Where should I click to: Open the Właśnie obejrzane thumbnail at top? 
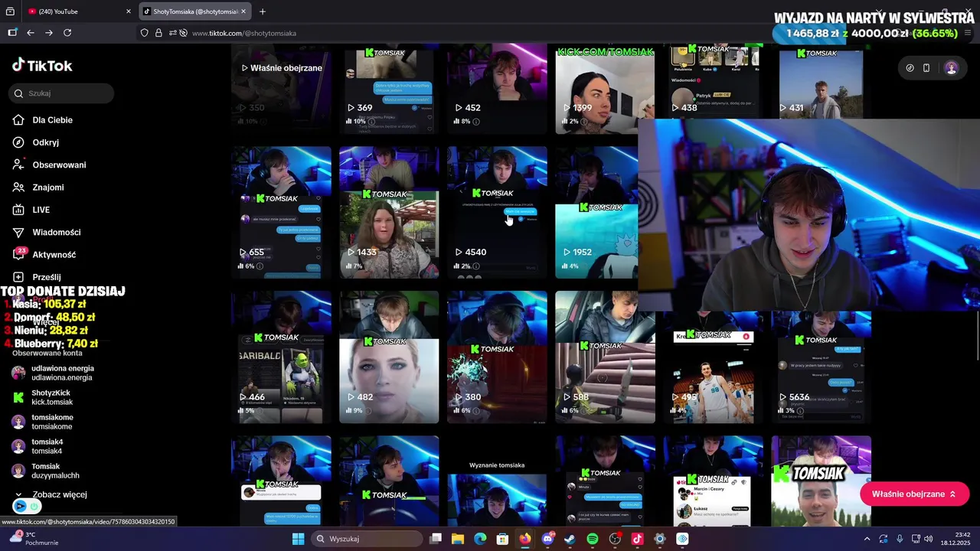click(x=281, y=89)
